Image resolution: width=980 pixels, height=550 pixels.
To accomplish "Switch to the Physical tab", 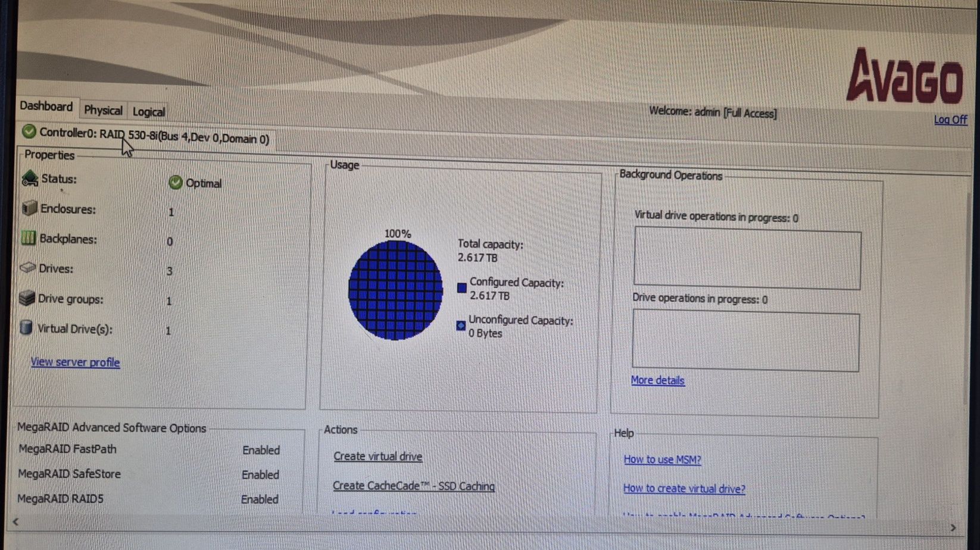I will (x=103, y=110).
